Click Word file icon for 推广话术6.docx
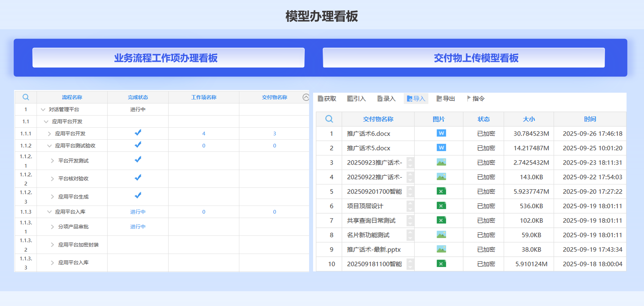644x306 pixels. [441, 133]
